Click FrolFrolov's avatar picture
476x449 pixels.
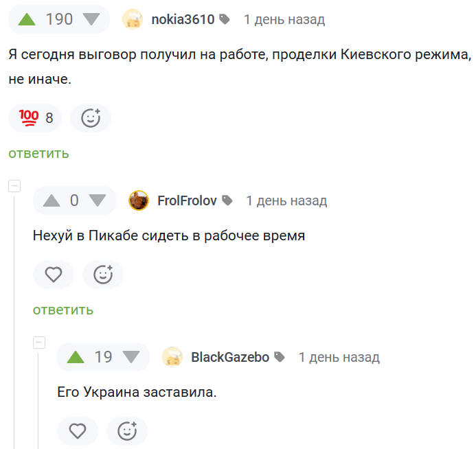[139, 200]
